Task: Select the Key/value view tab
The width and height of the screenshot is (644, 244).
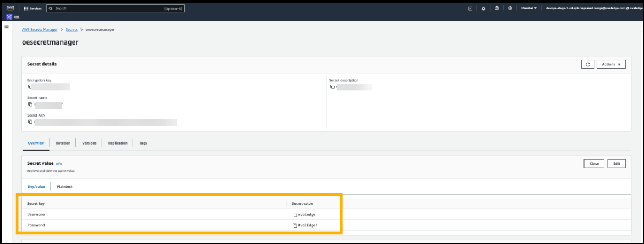Action: tap(36, 187)
